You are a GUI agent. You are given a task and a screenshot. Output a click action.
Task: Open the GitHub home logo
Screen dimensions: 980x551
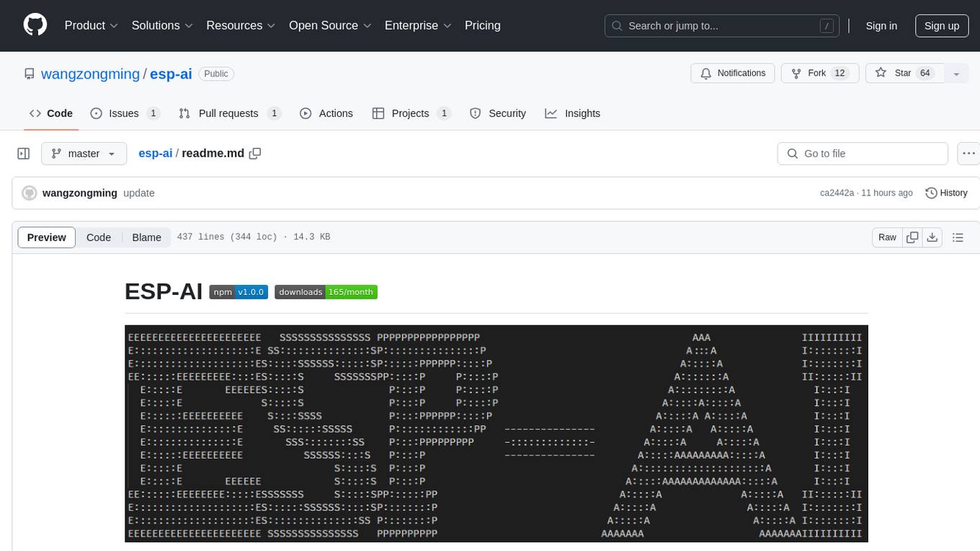35,25
